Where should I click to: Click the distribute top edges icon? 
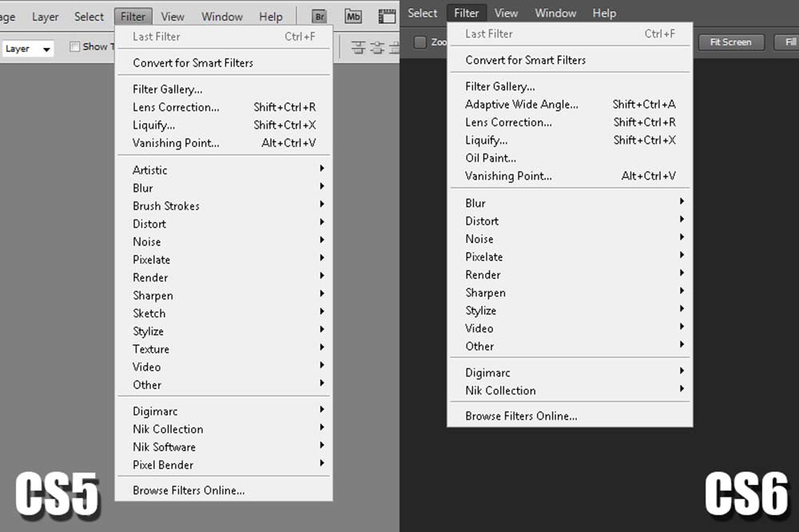(358, 48)
